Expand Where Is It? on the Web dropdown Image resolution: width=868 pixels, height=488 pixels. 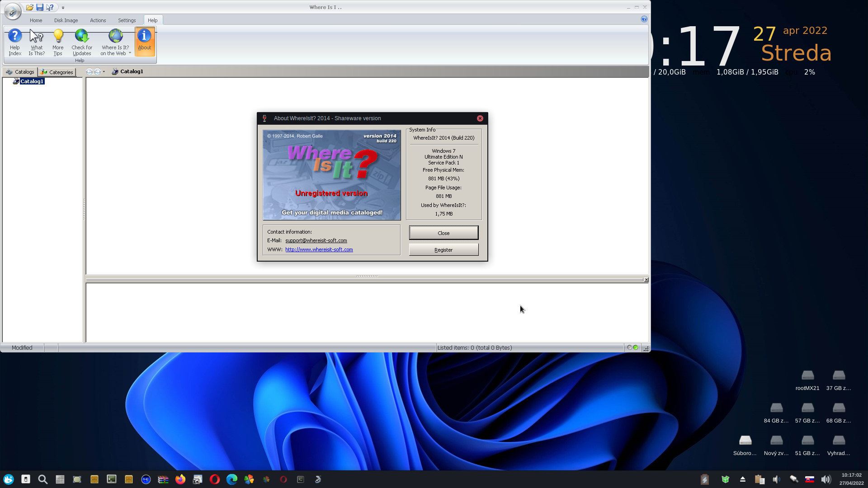130,53
